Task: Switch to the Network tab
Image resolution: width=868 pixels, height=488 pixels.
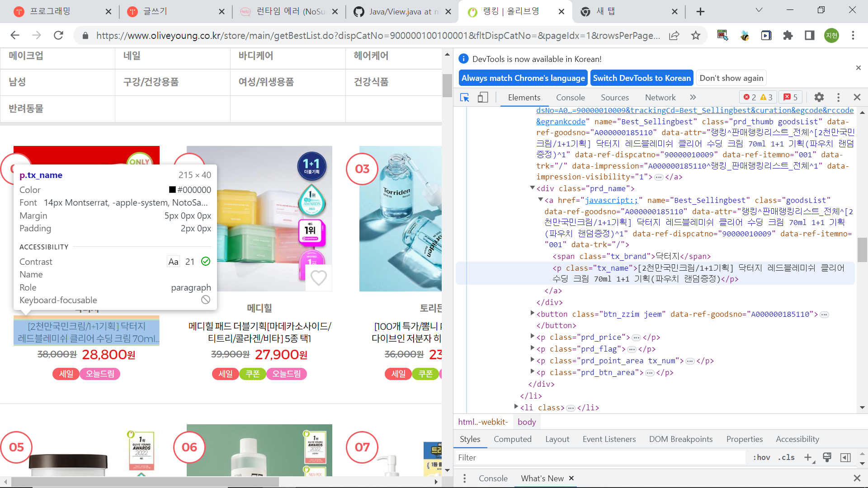Action: click(x=660, y=97)
